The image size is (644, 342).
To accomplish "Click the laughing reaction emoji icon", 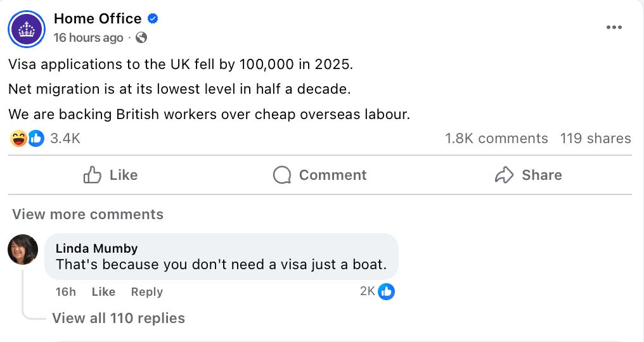I will pos(18,138).
